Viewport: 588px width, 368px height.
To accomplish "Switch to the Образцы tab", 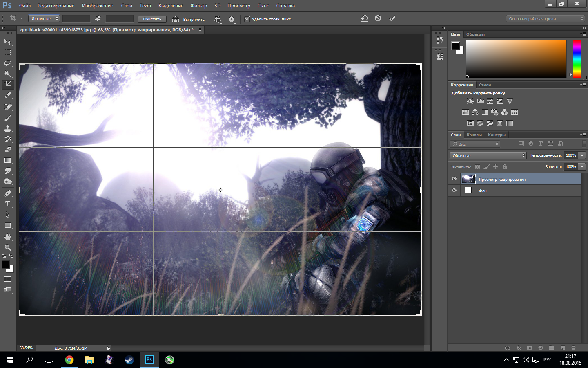I will point(475,34).
